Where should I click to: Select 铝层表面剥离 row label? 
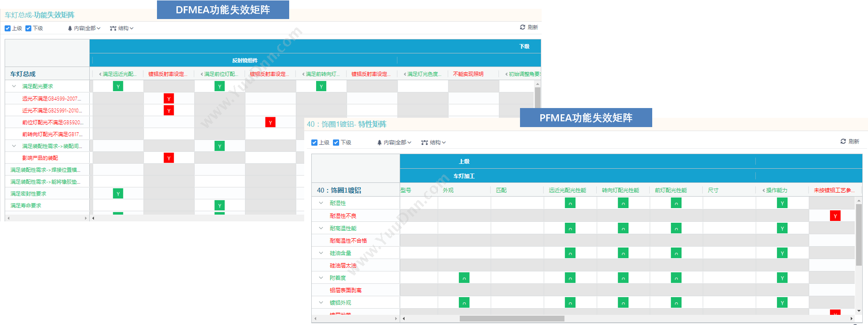point(346,290)
